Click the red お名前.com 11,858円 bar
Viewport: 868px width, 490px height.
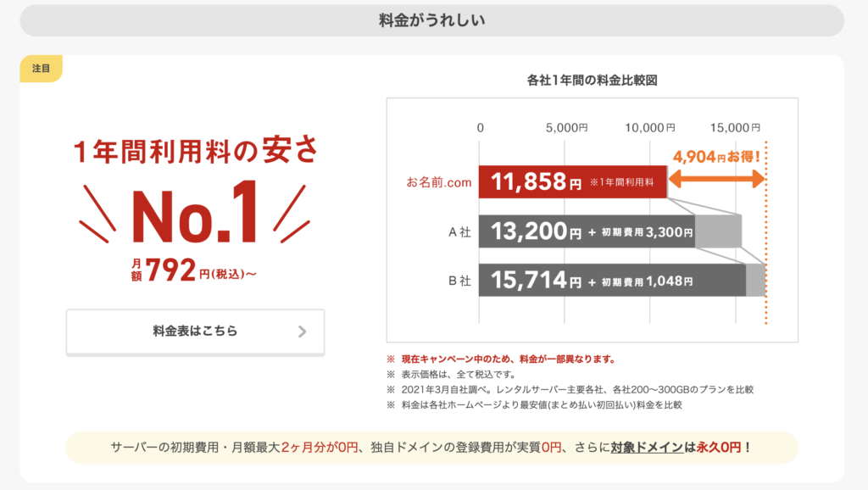[x=572, y=181]
